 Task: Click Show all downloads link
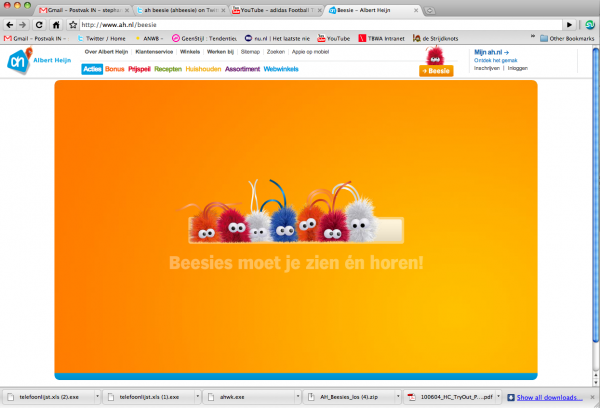pyautogui.click(x=549, y=397)
